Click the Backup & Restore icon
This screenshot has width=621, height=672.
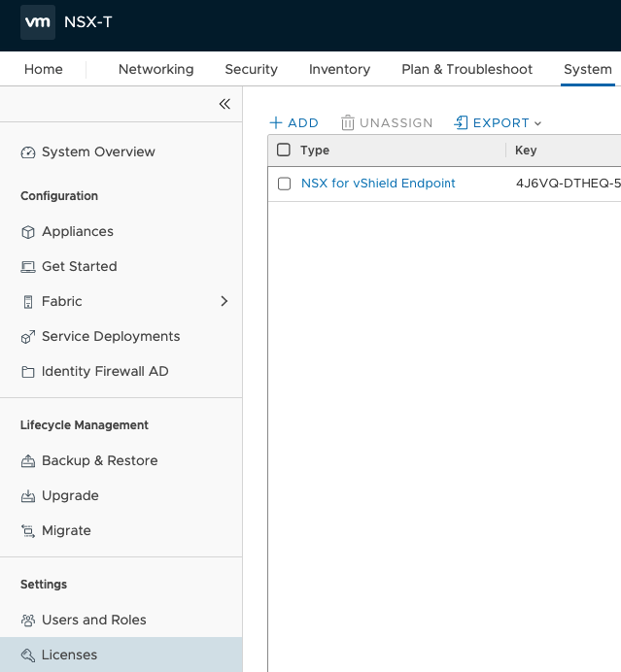click(x=27, y=461)
